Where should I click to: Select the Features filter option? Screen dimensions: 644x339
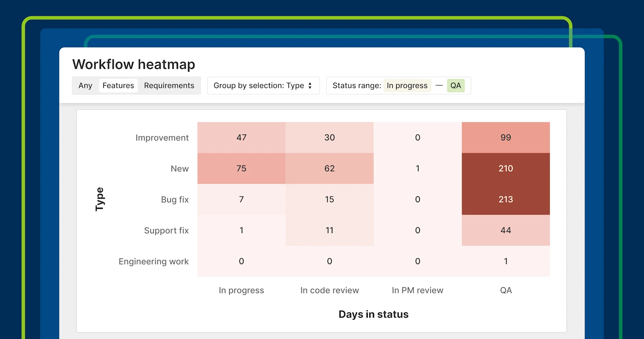pos(118,85)
